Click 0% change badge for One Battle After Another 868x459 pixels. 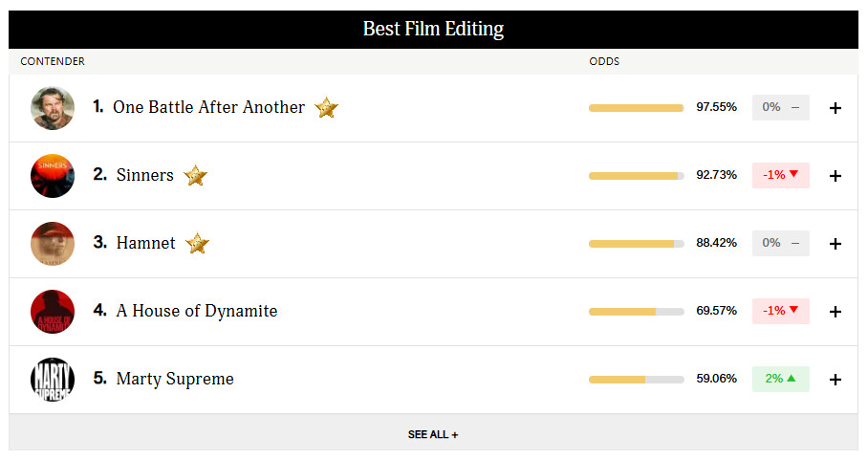point(780,107)
